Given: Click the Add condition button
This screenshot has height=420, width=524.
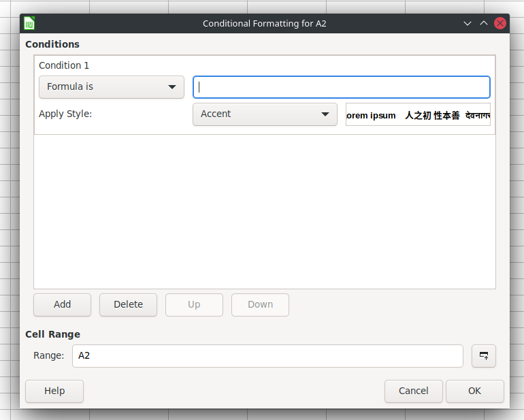Looking at the screenshot, I should point(62,305).
